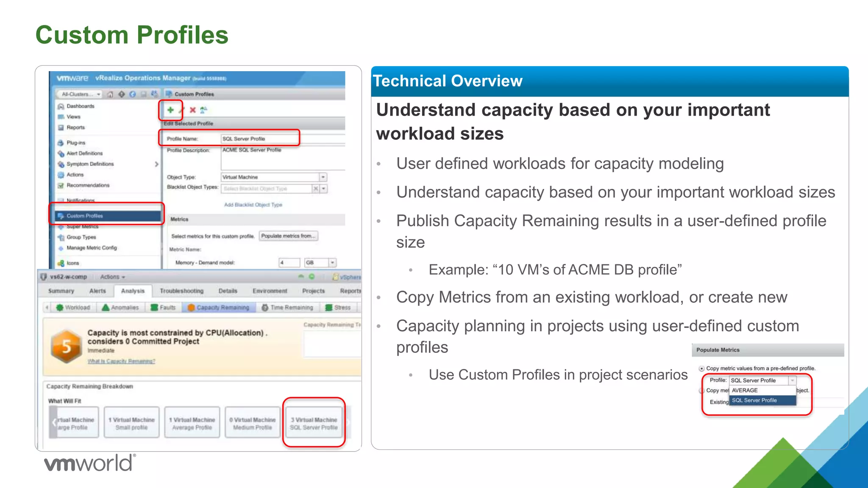The width and height of the screenshot is (868, 488).
Task: Switch to the Projects tab
Action: [x=313, y=291]
